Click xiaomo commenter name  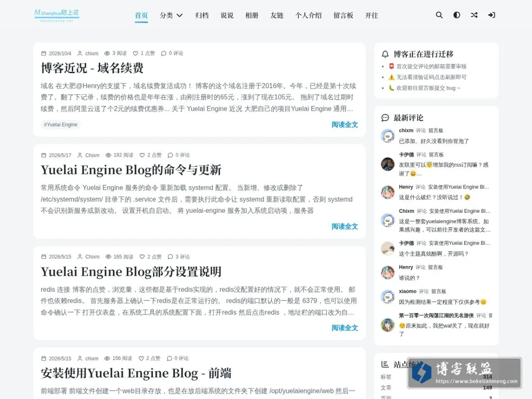pyautogui.click(x=407, y=291)
